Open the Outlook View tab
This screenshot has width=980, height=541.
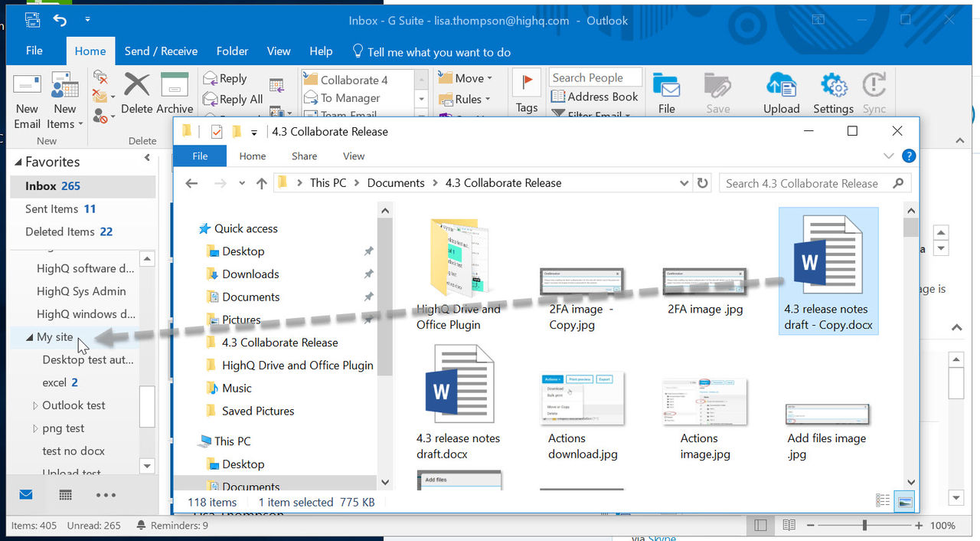pyautogui.click(x=279, y=51)
